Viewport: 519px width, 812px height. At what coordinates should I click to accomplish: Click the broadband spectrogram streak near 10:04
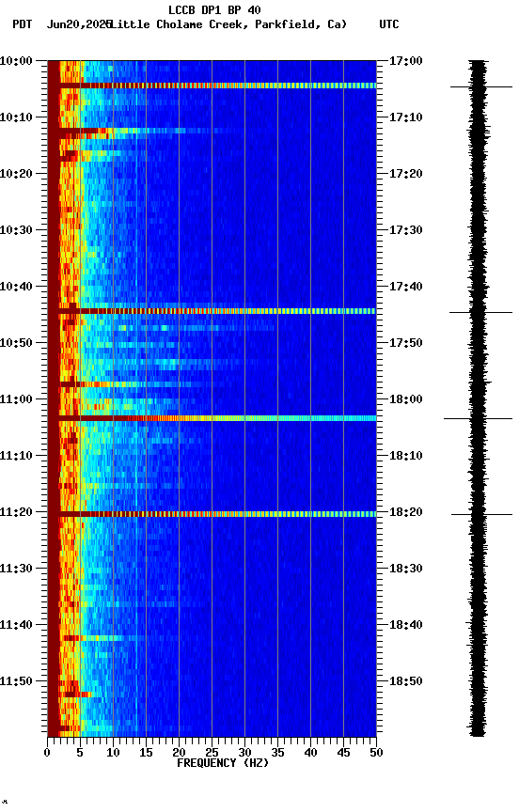pyautogui.click(x=212, y=86)
